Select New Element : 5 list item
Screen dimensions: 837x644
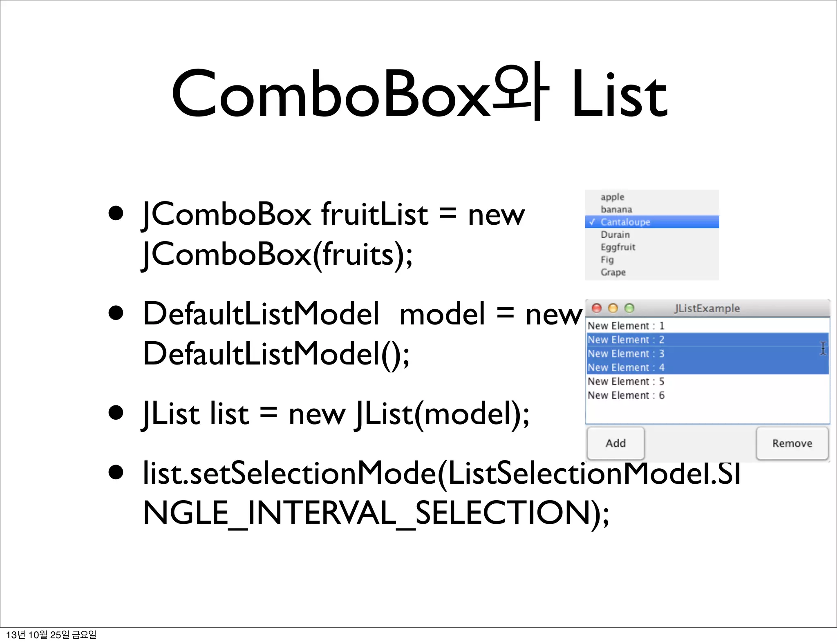tap(707, 381)
